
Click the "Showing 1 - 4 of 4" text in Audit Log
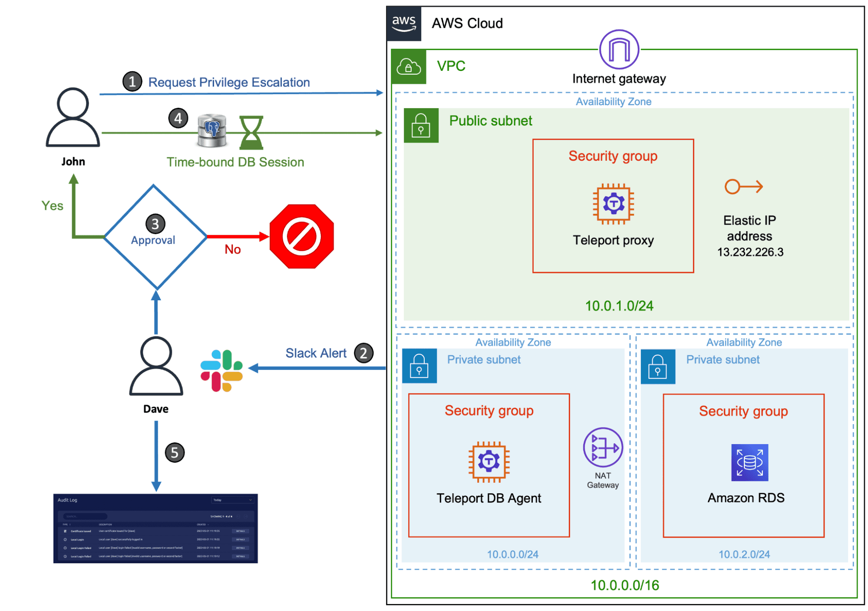pyautogui.click(x=221, y=517)
